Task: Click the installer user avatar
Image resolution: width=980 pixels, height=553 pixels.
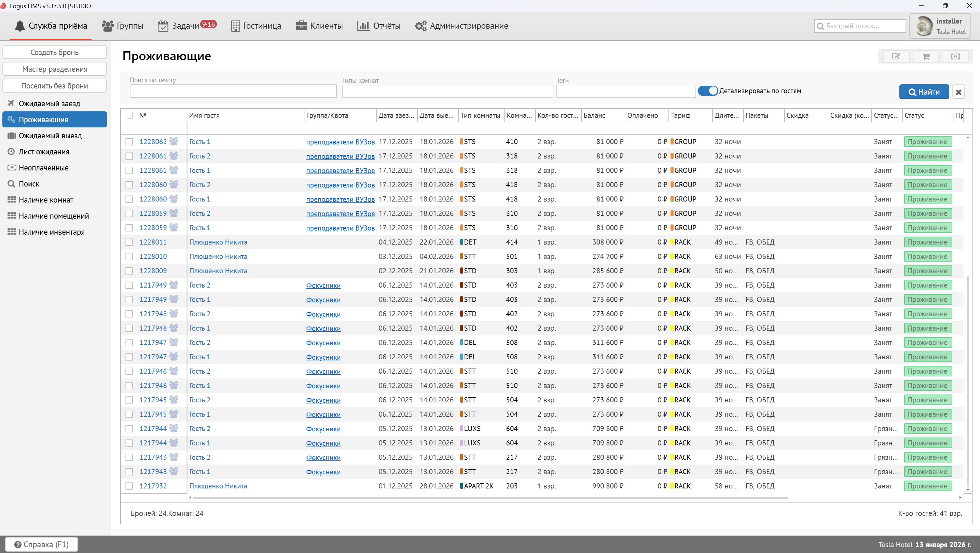Action: click(x=924, y=26)
